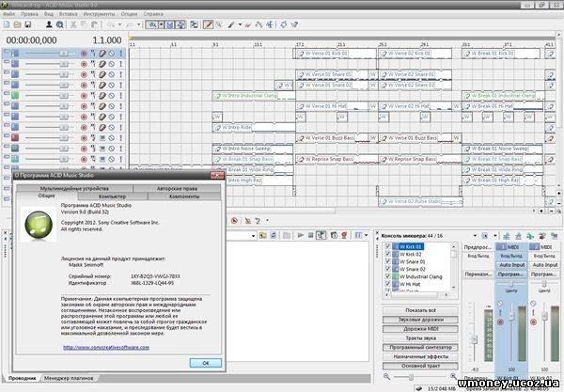Open the Файл menu
Viewport: 564px width, 392px height.
pyautogui.click(x=9, y=14)
